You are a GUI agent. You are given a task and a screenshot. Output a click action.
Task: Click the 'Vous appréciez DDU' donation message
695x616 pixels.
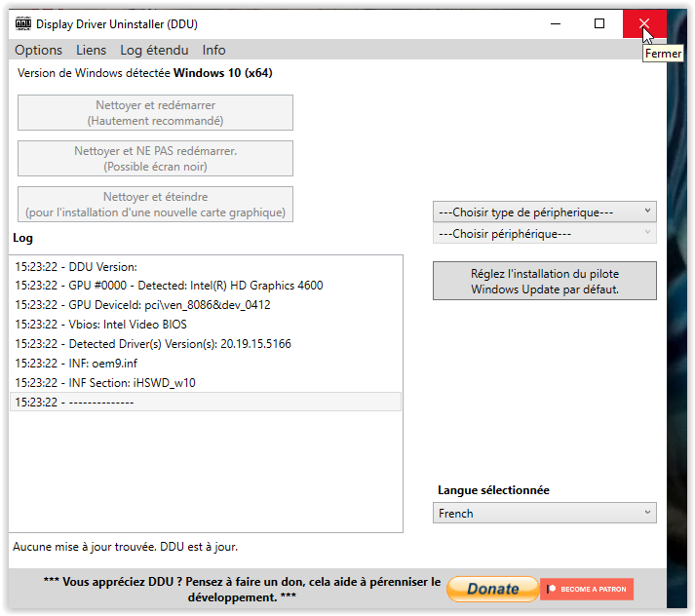pyautogui.click(x=242, y=590)
